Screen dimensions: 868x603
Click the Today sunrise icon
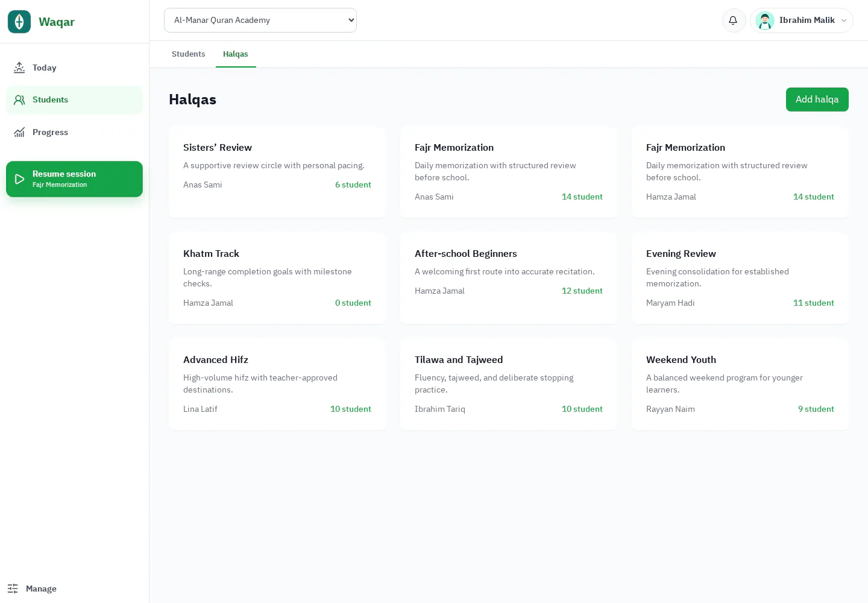[19, 68]
